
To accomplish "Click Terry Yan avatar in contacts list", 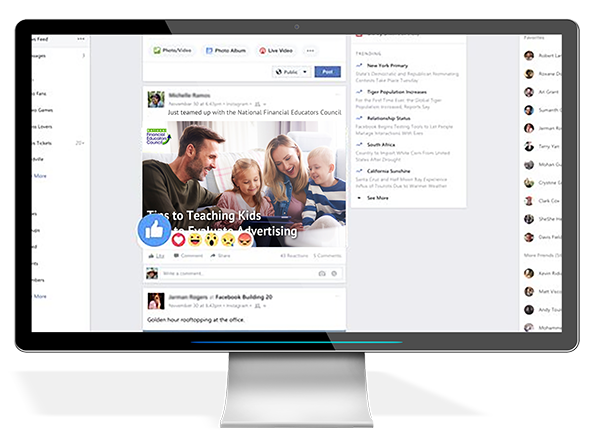I will tap(529, 146).
